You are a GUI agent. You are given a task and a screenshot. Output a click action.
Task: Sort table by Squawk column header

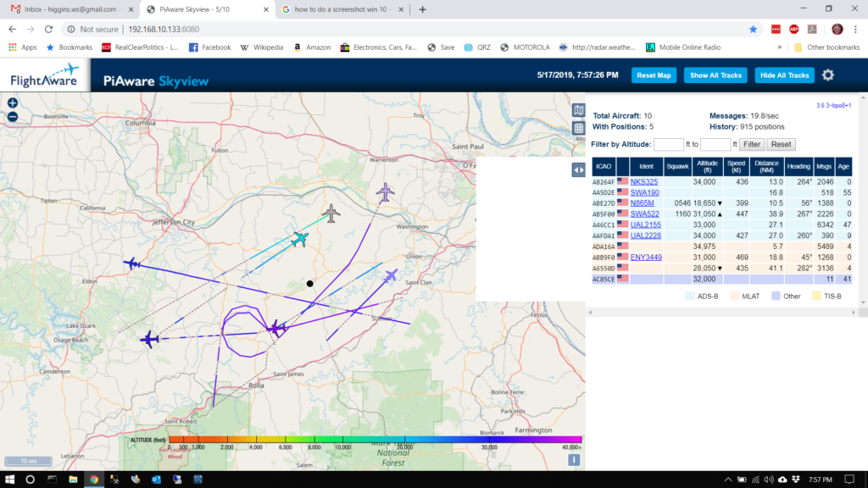coord(677,167)
